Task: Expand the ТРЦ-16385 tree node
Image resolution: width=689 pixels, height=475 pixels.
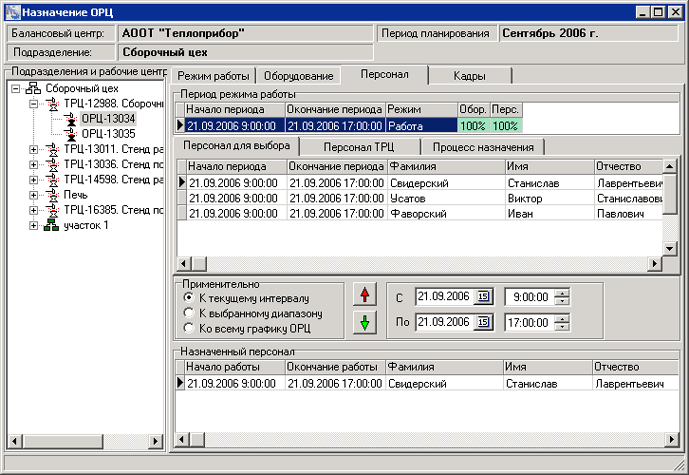Action: [33, 210]
